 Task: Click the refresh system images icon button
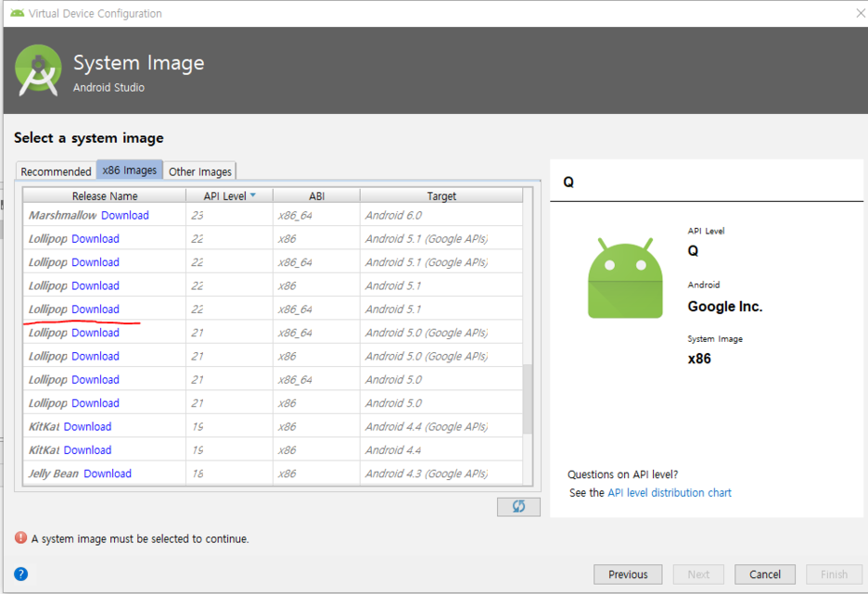click(x=518, y=507)
